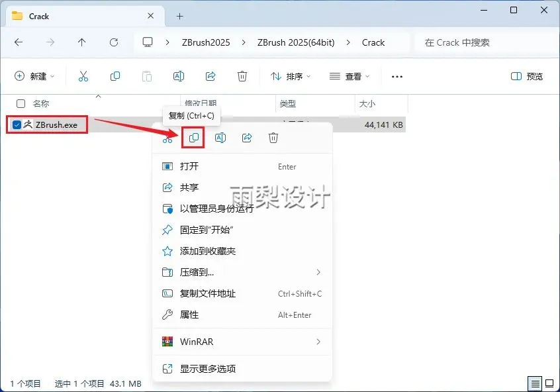The width and height of the screenshot is (560, 392).
Task: Click Copy icon in context menu
Action: (193, 138)
